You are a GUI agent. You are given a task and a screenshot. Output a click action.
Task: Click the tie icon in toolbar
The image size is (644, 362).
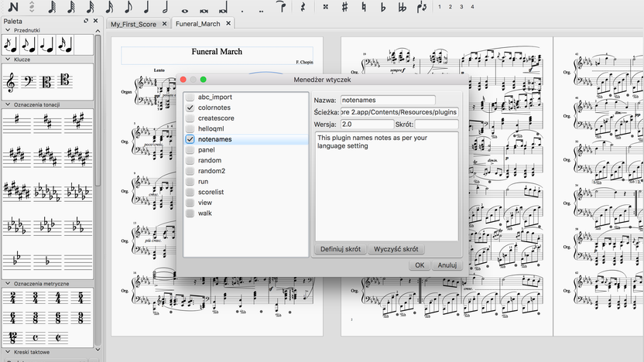coord(281,7)
